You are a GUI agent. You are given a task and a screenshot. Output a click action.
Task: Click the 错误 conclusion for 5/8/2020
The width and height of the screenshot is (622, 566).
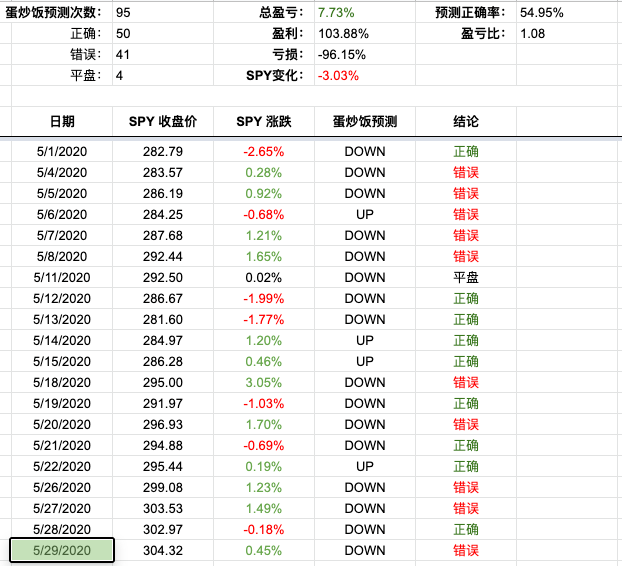coord(466,257)
